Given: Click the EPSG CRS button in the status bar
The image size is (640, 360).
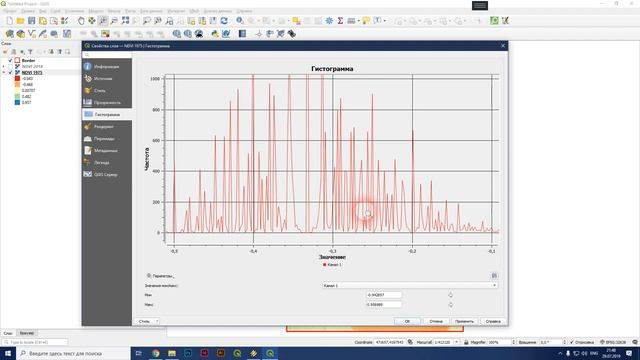Looking at the screenshot, I should pos(613,342).
